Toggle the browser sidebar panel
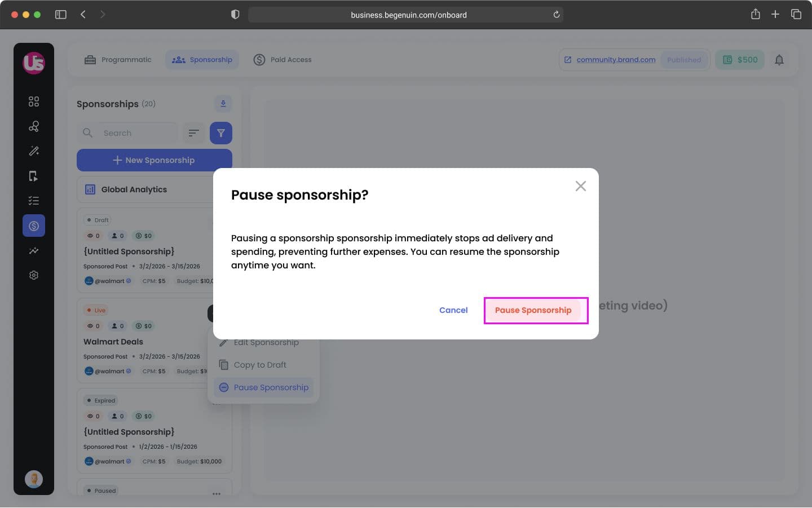This screenshot has height=508, width=812. point(61,15)
